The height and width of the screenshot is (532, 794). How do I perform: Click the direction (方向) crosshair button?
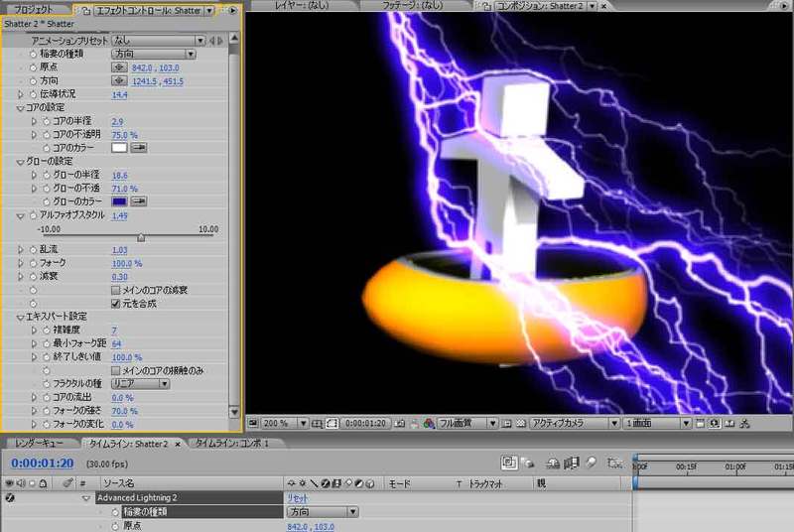(119, 80)
